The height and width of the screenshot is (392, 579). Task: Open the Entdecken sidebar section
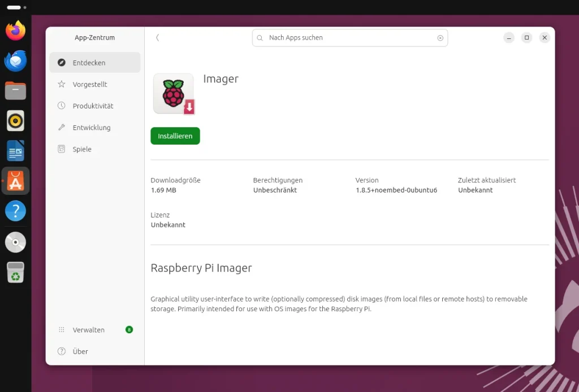(95, 62)
